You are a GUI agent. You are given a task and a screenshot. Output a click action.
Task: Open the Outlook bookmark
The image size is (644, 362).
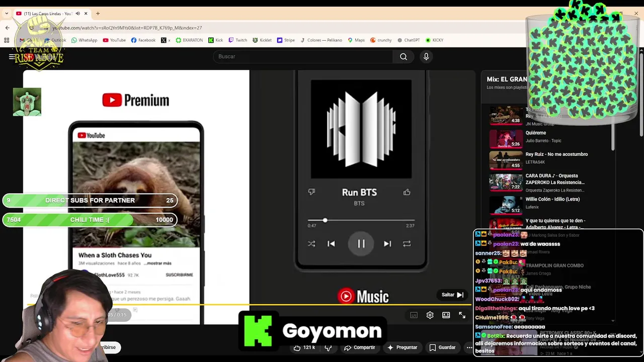click(x=55, y=40)
